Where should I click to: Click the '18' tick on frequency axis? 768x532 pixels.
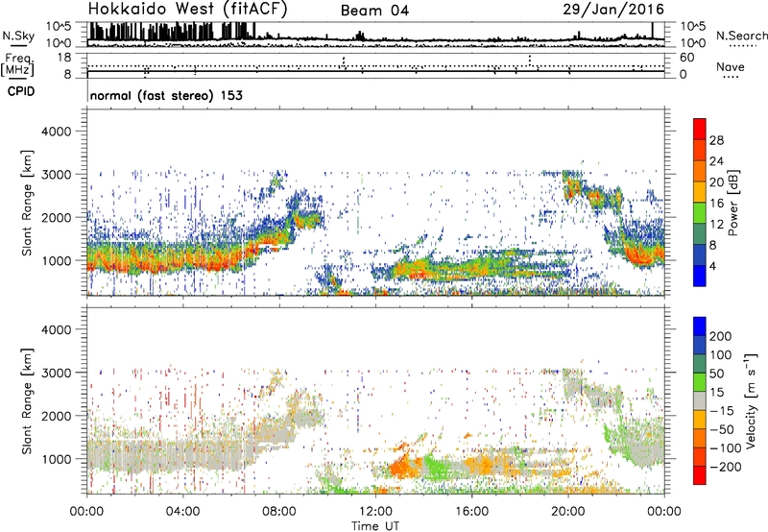[x=64, y=58]
